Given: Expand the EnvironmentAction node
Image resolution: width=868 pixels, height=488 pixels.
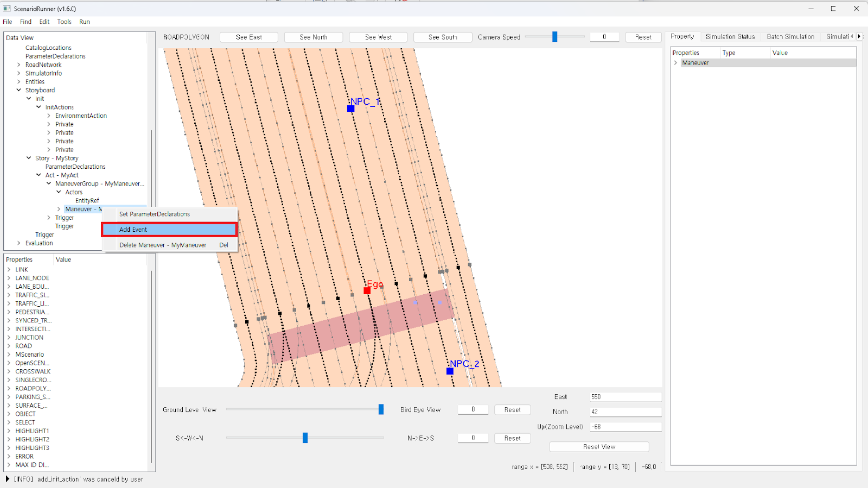Looking at the screenshot, I should coord(49,116).
